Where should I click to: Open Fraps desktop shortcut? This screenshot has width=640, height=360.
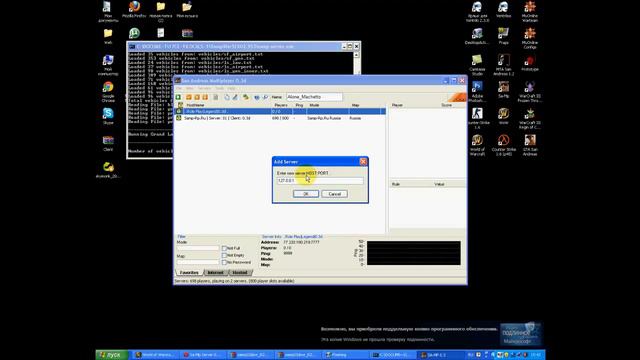tap(503, 36)
